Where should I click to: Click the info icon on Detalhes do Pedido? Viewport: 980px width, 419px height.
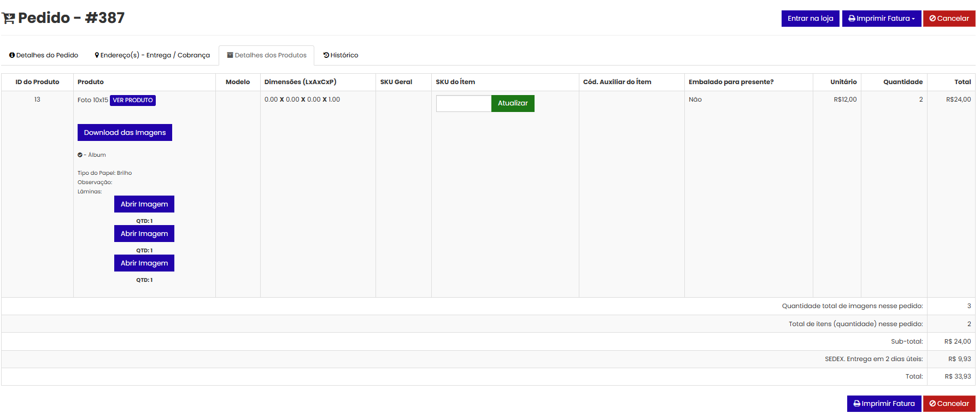12,55
